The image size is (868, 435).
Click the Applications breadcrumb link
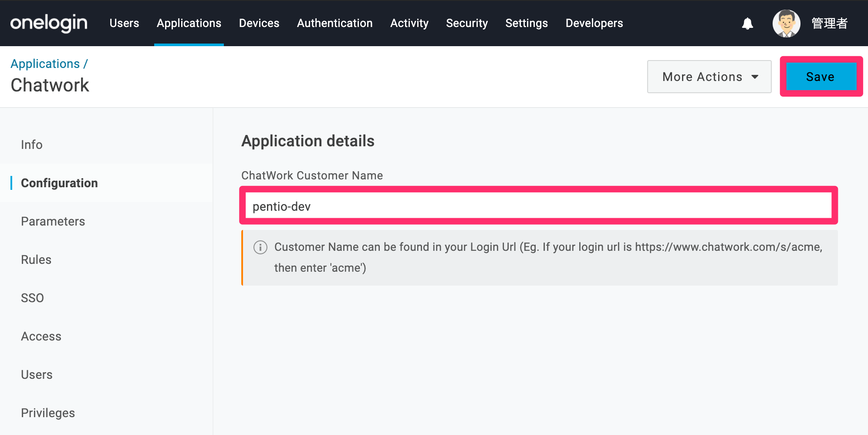[x=45, y=64]
